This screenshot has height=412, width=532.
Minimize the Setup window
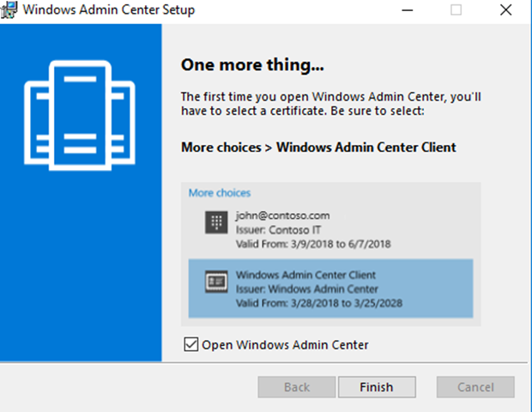click(407, 9)
